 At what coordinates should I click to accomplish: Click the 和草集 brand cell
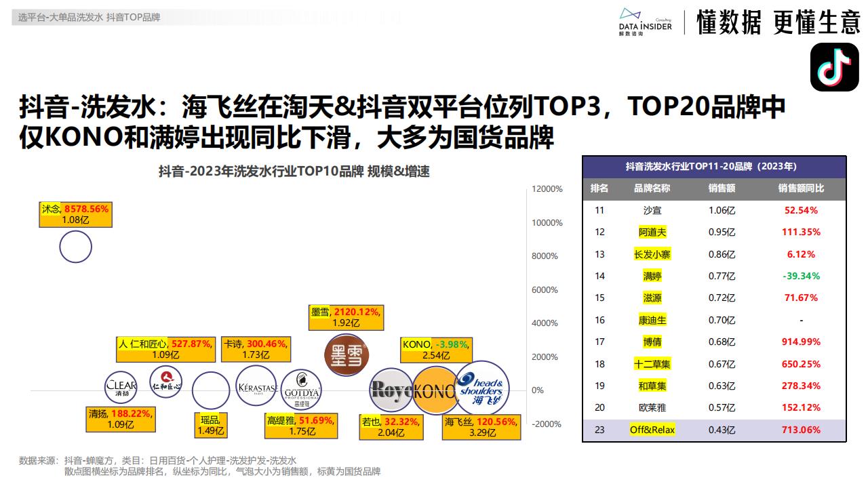pos(652,386)
